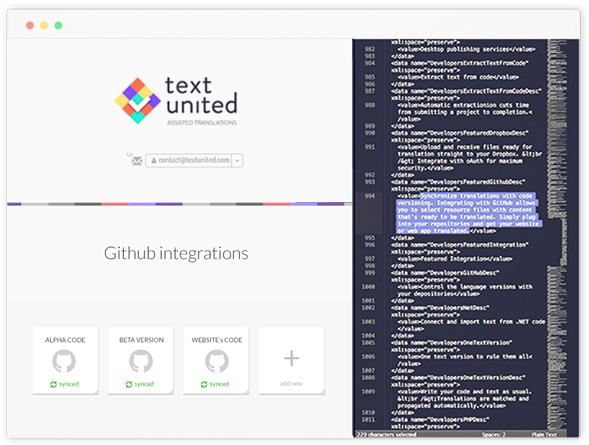Click the plus icon to add new integration
589x445 pixels.
coord(291,358)
